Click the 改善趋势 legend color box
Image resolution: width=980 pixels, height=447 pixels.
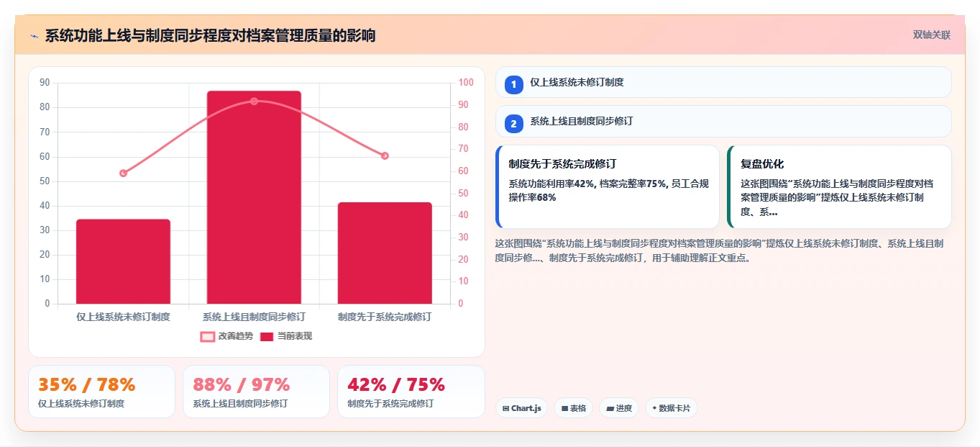pos(208,336)
